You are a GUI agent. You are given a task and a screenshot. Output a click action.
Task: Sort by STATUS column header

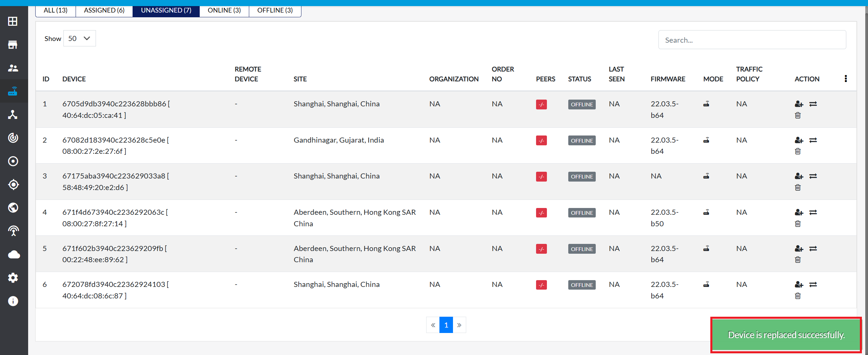(x=579, y=79)
